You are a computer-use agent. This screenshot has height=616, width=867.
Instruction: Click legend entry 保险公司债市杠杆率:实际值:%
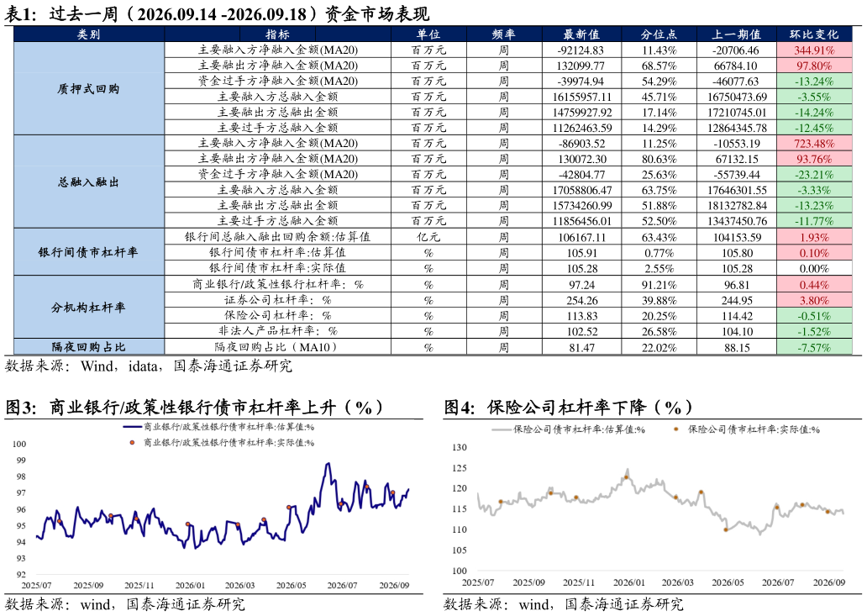pyautogui.click(x=747, y=429)
